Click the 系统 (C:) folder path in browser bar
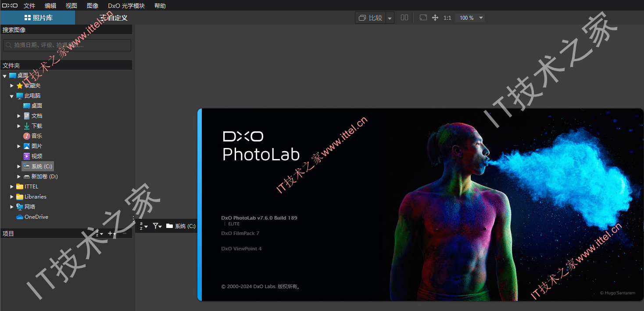This screenshot has width=644, height=311. click(x=181, y=226)
